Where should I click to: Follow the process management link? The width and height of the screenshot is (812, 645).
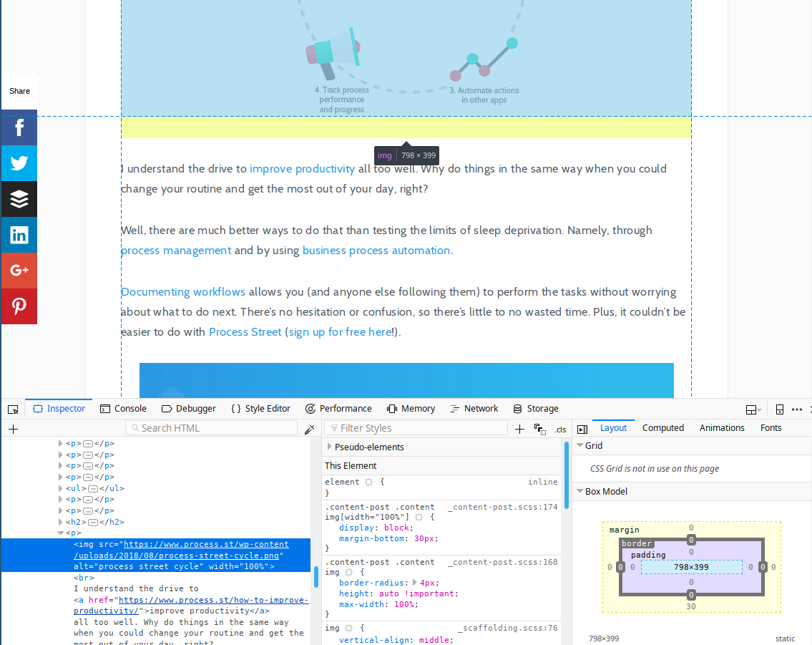(176, 251)
